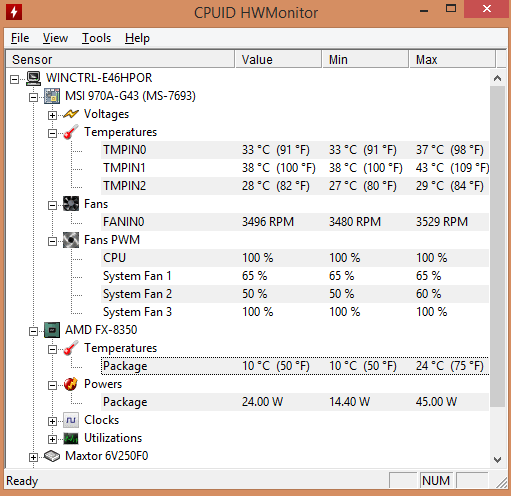Close the HWMonitor window
The image size is (511, 496).
coord(487,9)
